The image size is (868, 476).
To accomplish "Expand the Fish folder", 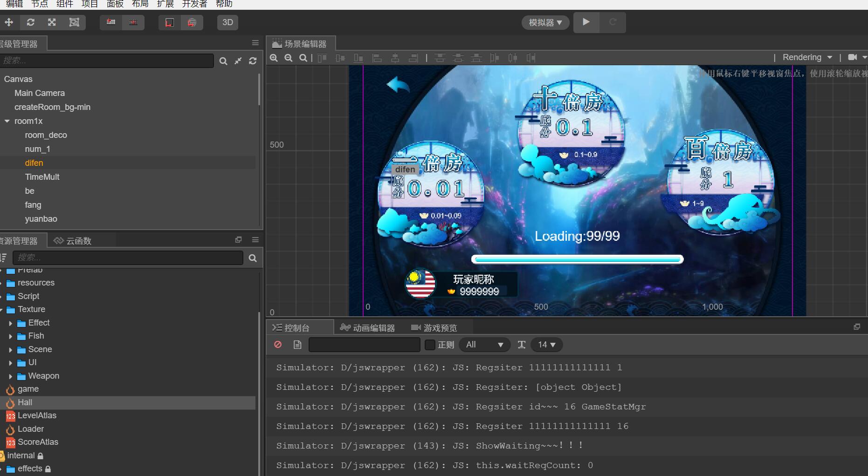I will (x=10, y=336).
